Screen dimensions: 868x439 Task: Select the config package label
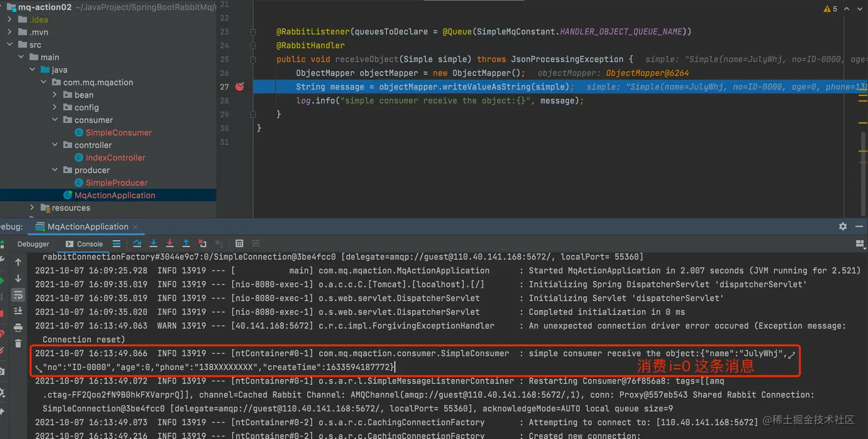pyautogui.click(x=87, y=107)
